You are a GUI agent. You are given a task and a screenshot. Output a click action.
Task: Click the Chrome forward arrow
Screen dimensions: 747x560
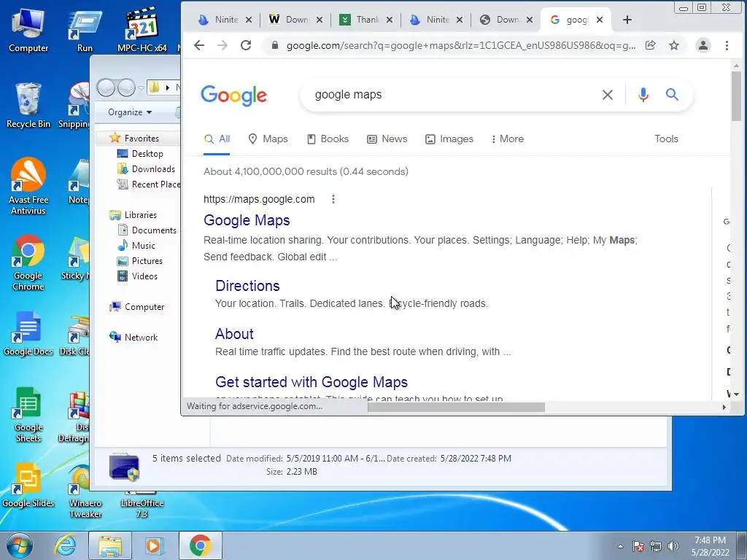click(x=222, y=45)
